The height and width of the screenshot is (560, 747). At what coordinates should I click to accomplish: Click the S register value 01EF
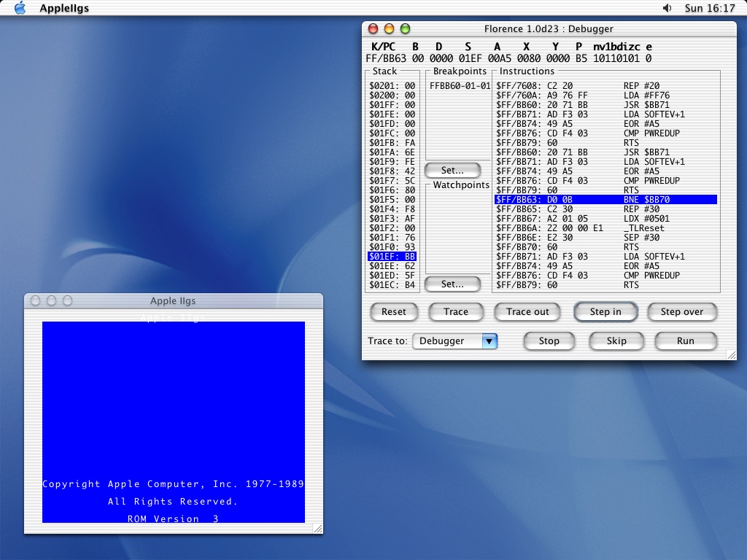point(471,58)
